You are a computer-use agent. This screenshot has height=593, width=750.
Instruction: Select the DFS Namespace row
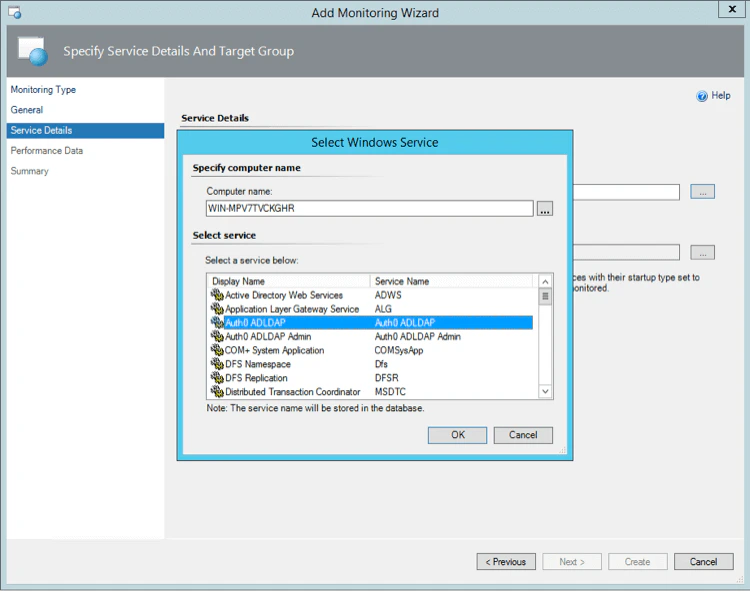coord(372,364)
